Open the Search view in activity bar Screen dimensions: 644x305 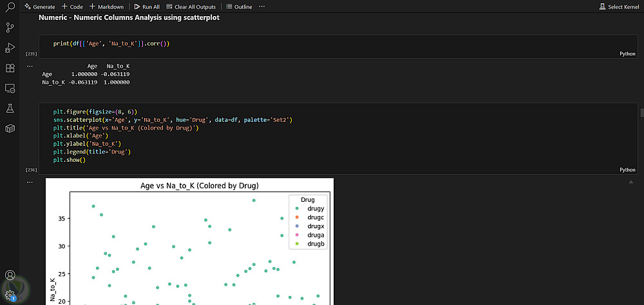pos(10,8)
